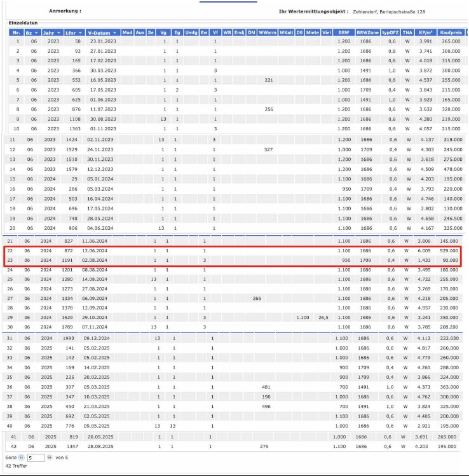Click the WWarm column header
Screen dimensions: 469x476
point(268,32)
